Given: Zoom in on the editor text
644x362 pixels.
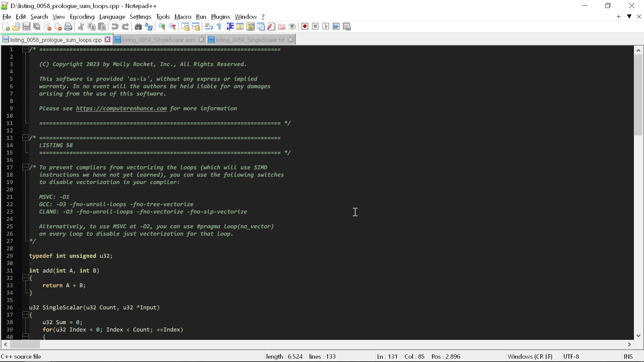Looking at the screenshot, I should point(162,26).
